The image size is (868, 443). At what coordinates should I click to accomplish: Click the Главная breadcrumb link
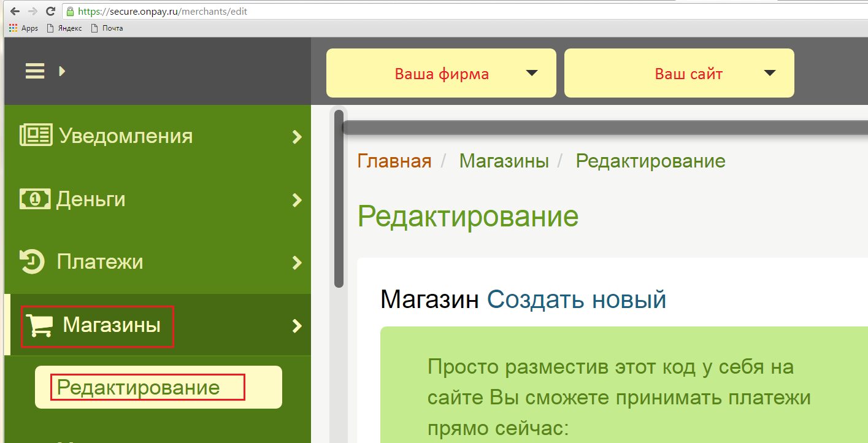(394, 161)
